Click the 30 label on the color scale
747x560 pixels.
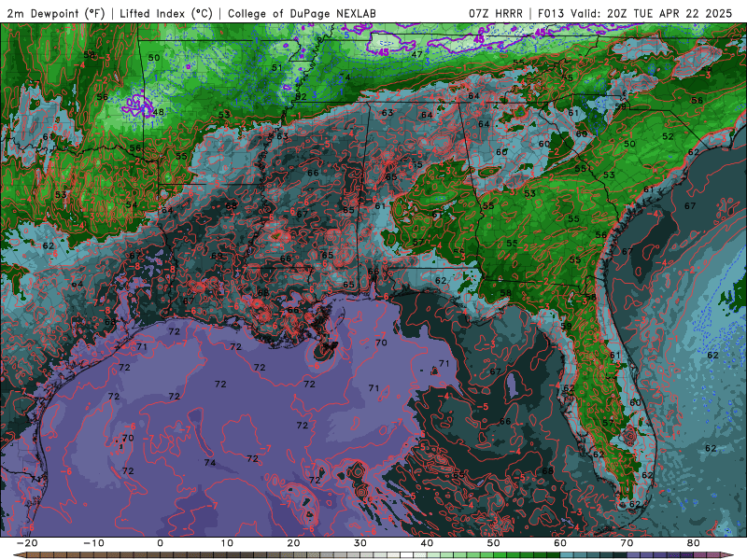tap(360, 543)
